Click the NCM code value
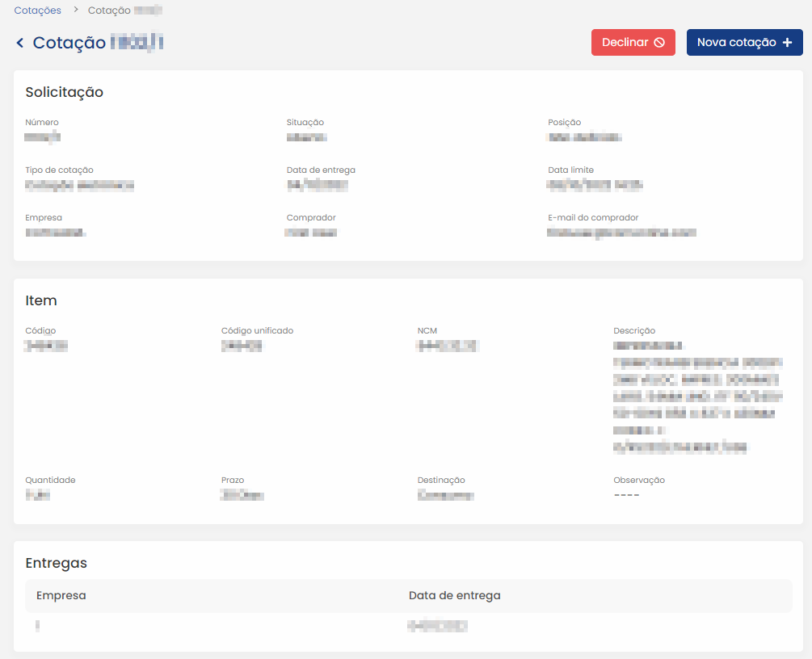 click(448, 346)
